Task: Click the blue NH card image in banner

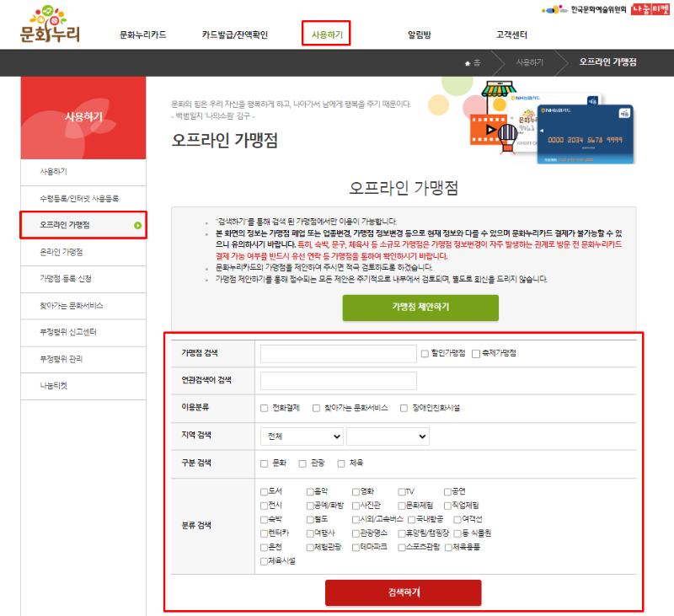Action: 586,135
